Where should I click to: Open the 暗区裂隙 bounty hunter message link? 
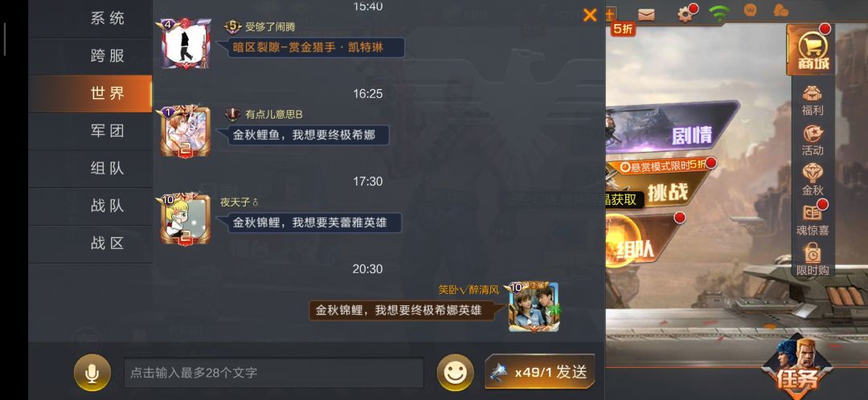pos(314,47)
